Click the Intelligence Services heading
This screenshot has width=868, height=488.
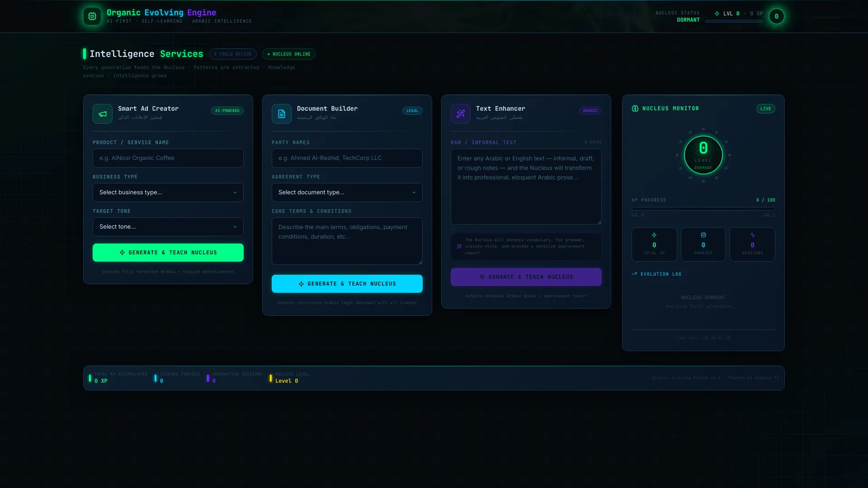146,54
